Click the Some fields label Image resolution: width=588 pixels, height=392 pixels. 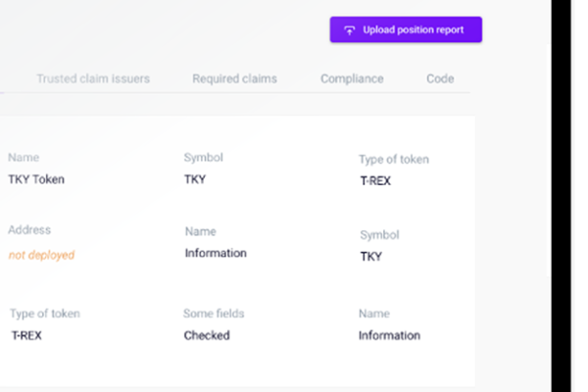[214, 314]
